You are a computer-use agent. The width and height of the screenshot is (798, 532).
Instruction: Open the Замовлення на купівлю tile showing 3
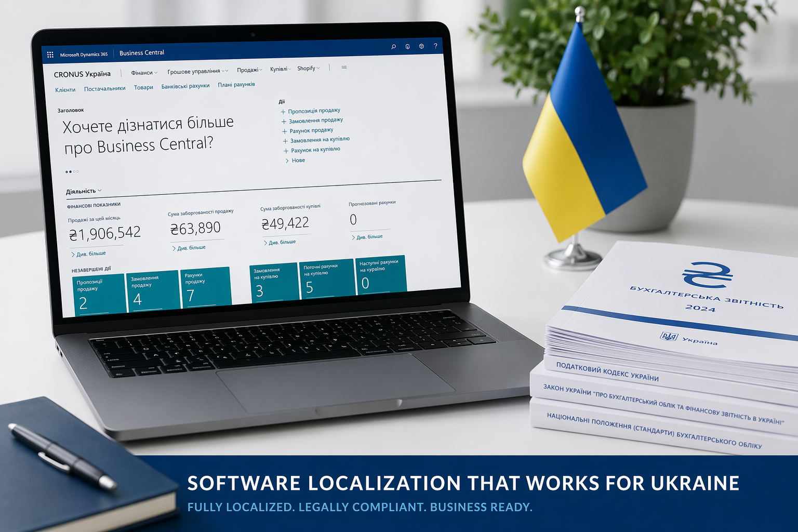pyautogui.click(x=274, y=282)
